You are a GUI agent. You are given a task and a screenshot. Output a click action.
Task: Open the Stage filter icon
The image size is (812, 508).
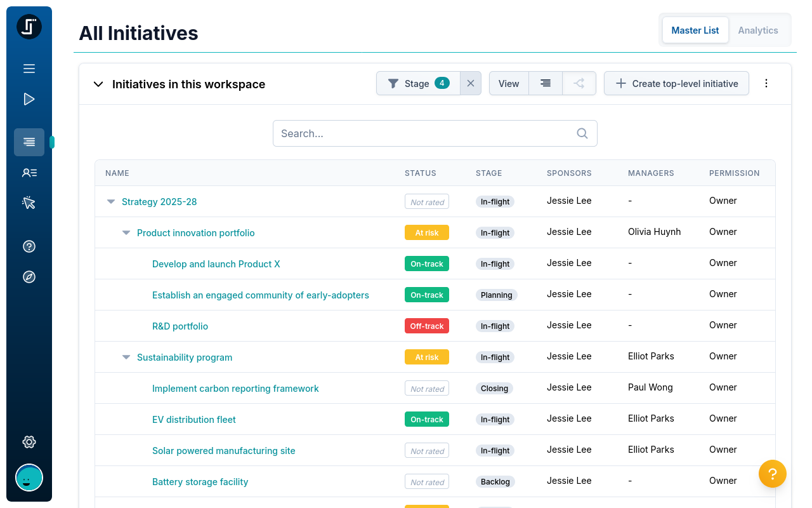point(393,83)
